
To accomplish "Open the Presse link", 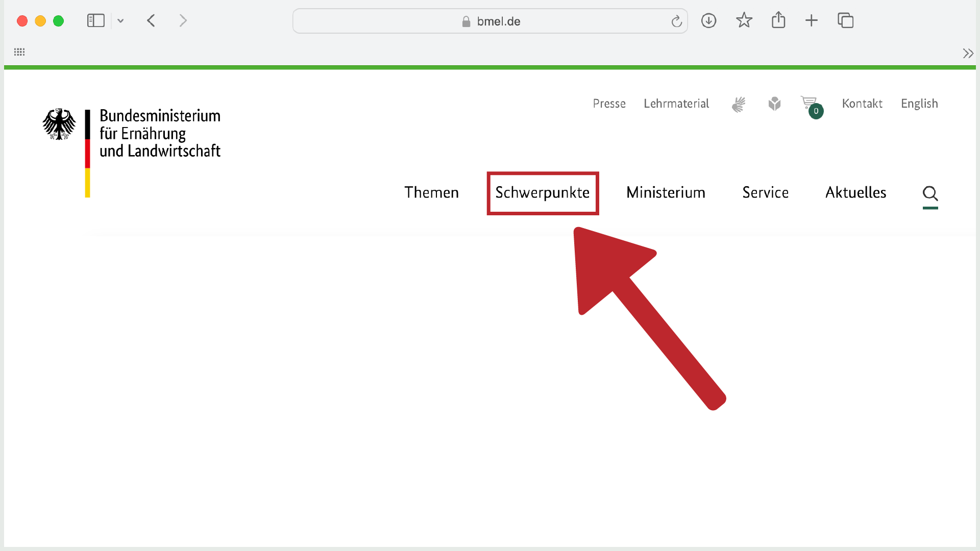I will click(609, 104).
